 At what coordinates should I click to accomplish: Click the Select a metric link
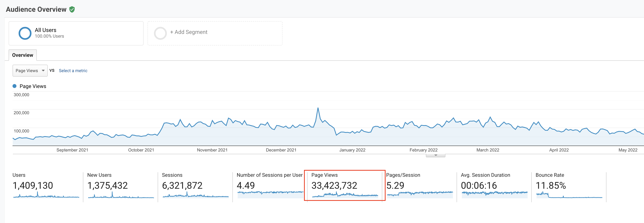tap(73, 71)
